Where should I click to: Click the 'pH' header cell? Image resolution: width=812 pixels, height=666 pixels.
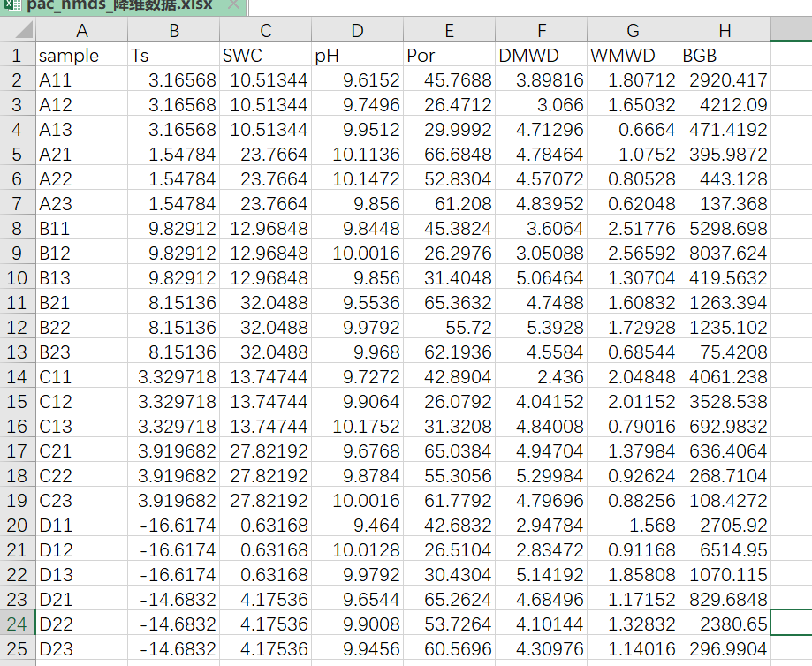pyautogui.click(x=357, y=55)
